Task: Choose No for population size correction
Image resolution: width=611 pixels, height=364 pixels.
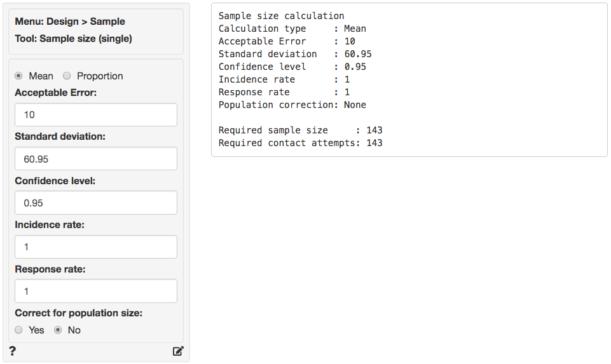Action: 58,330
